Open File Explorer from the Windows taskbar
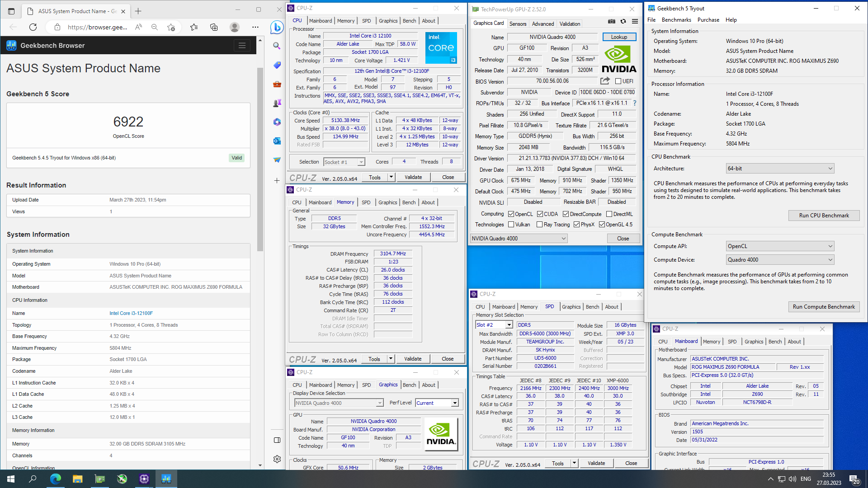The height and width of the screenshot is (488, 868). [77, 479]
